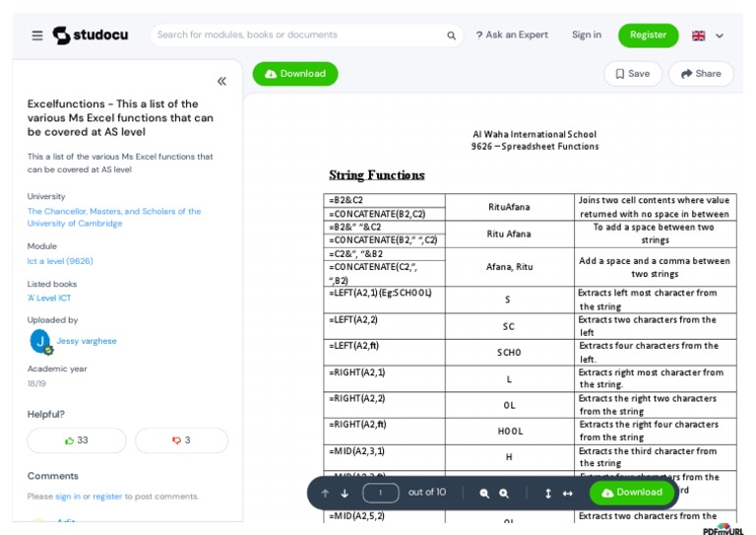Go to previous page arrow
Screen dimensions: 756x535
325,493
